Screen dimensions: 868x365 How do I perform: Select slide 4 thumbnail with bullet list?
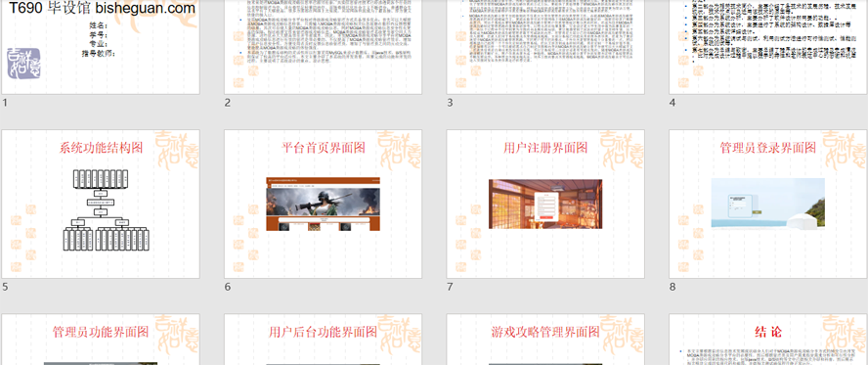click(768, 47)
